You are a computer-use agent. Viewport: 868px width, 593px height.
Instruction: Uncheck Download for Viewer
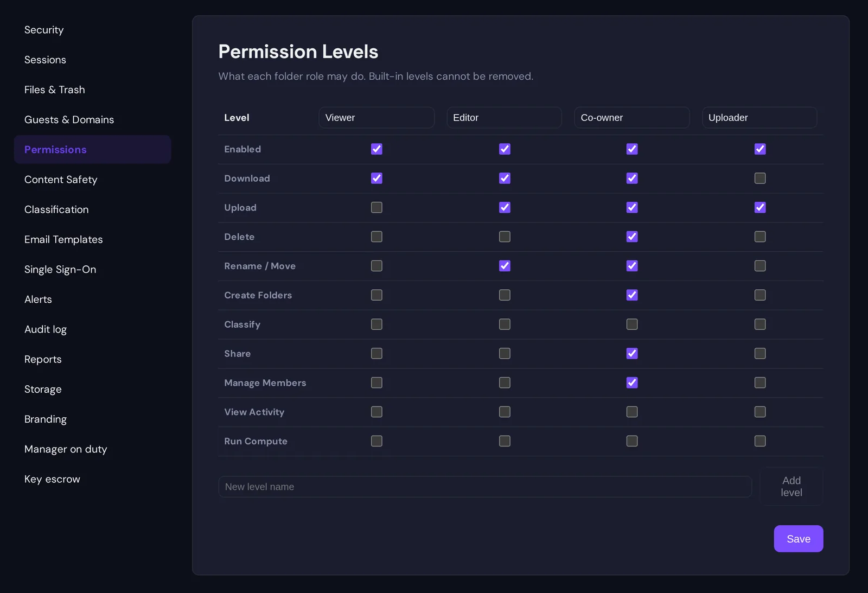click(x=376, y=178)
